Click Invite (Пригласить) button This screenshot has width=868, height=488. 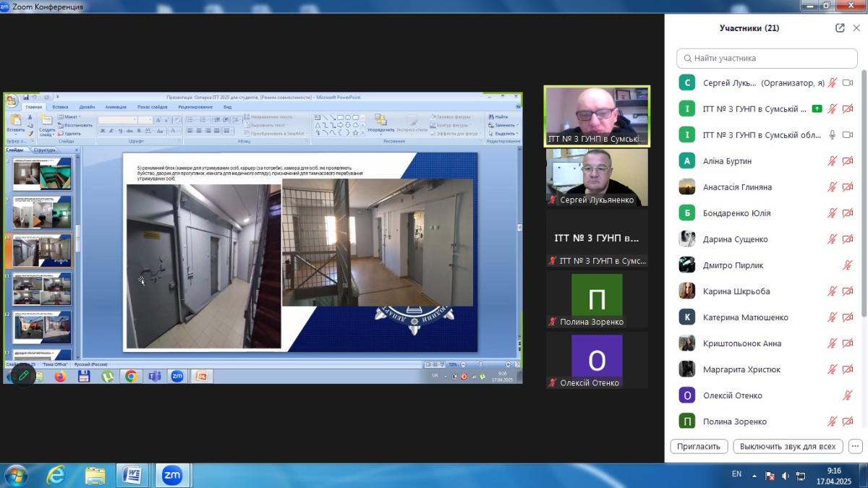click(x=699, y=446)
